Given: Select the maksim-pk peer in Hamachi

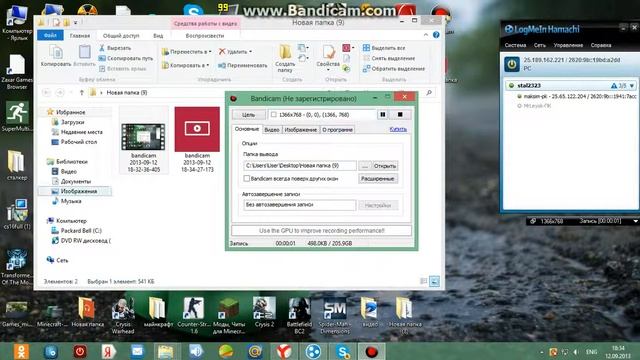Looking at the screenshot, I should pyautogui.click(x=576, y=97).
